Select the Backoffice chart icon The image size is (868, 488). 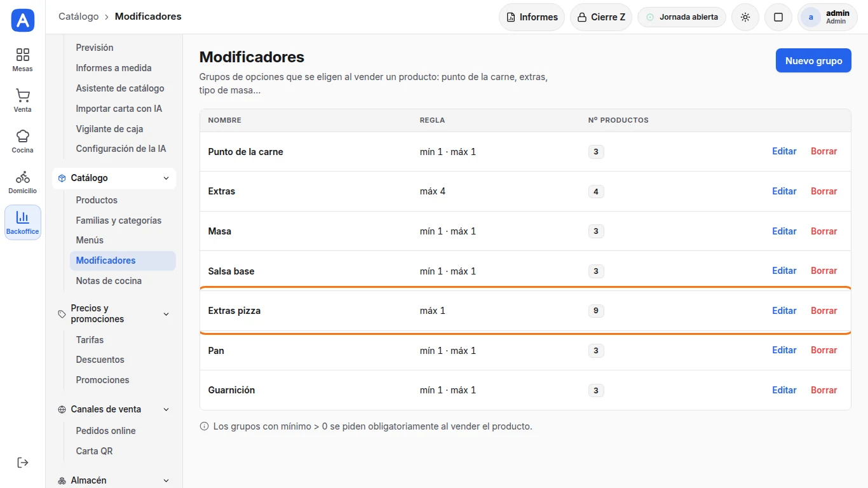point(23,217)
